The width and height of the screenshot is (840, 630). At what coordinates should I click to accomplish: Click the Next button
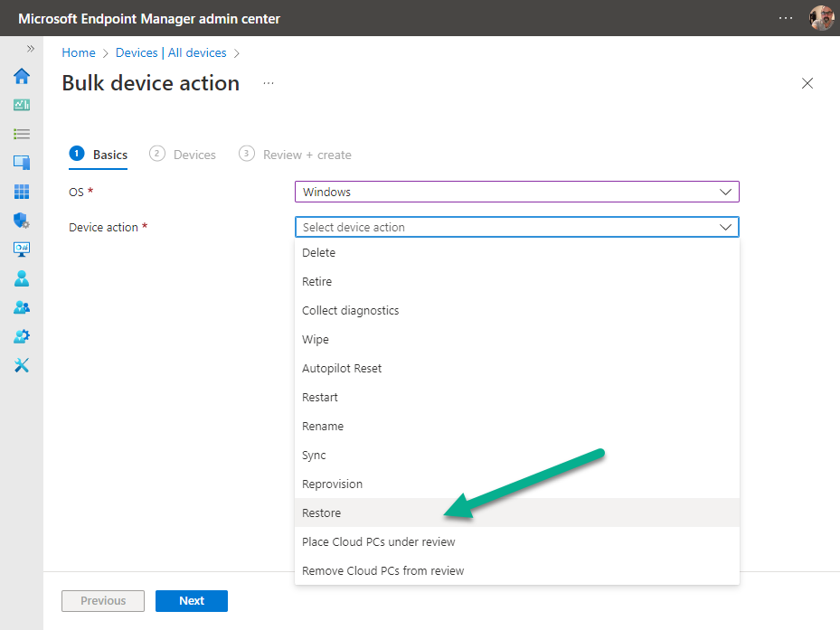point(192,600)
